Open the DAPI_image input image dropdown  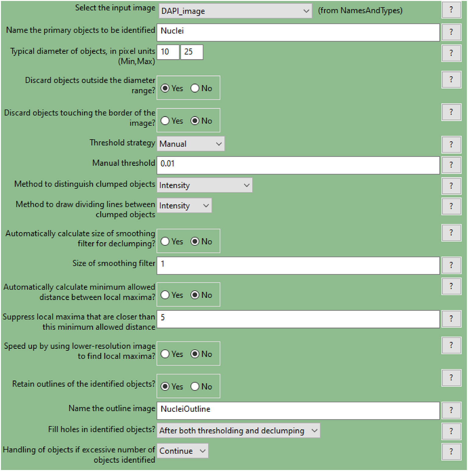[235, 11]
